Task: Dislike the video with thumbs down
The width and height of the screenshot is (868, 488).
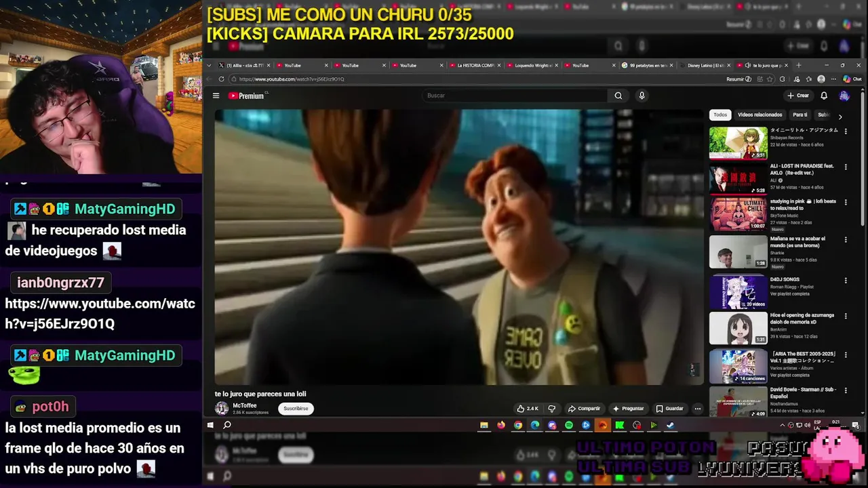Action: point(551,409)
